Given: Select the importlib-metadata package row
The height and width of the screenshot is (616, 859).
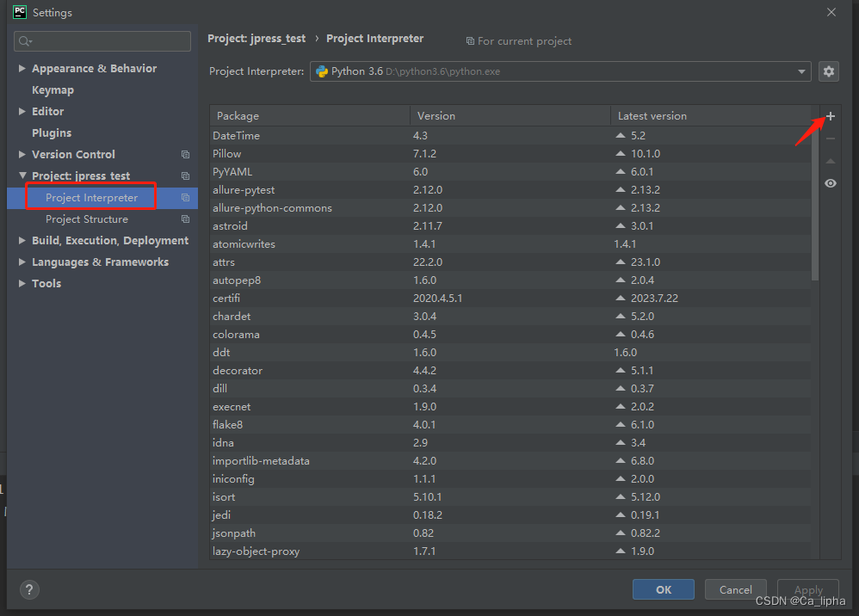Looking at the screenshot, I should click(x=510, y=460).
